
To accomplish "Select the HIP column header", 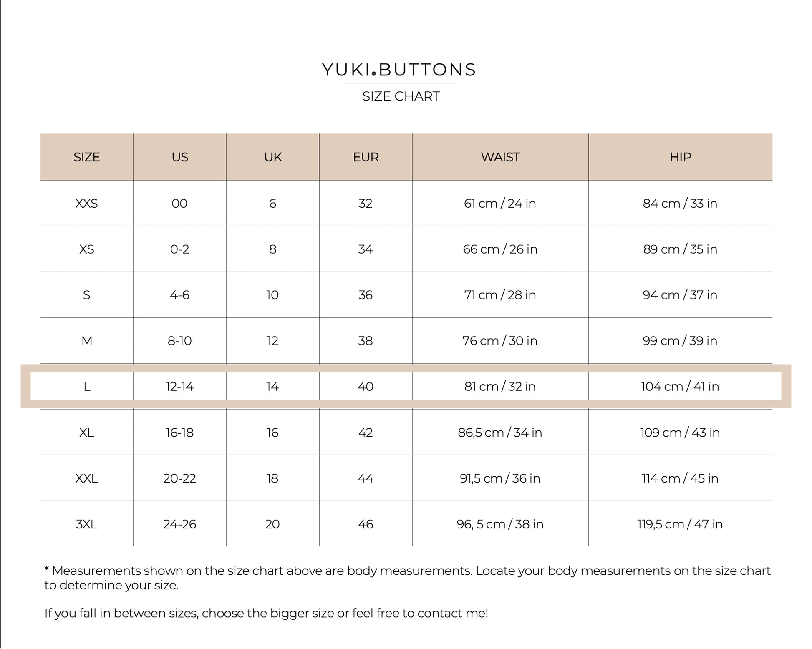I will pyautogui.click(x=680, y=157).
